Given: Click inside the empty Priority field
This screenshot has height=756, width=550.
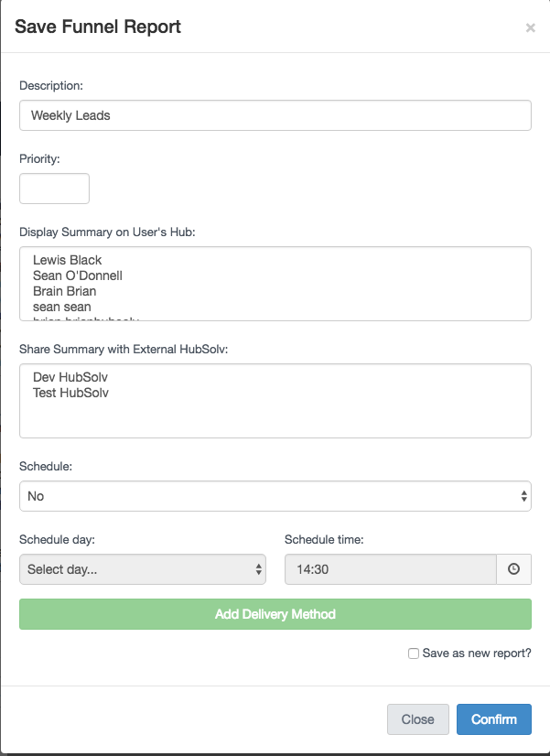Looking at the screenshot, I should click(54, 189).
